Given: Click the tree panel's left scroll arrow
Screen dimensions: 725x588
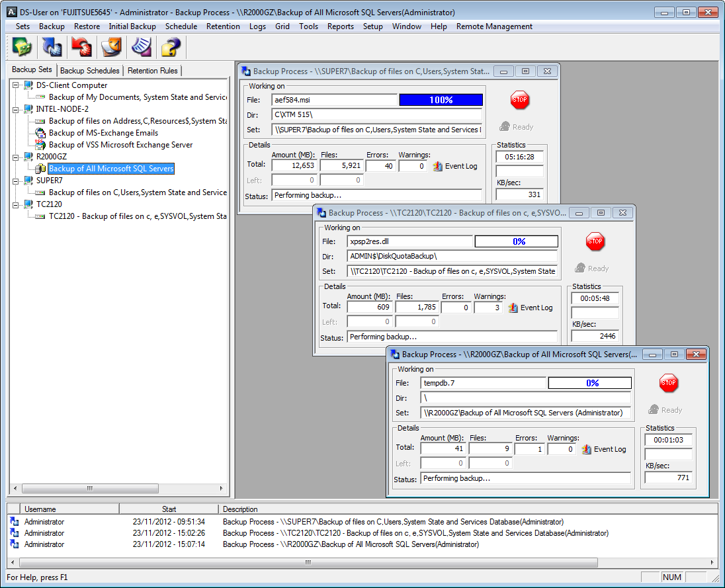Looking at the screenshot, I should click(15, 488).
